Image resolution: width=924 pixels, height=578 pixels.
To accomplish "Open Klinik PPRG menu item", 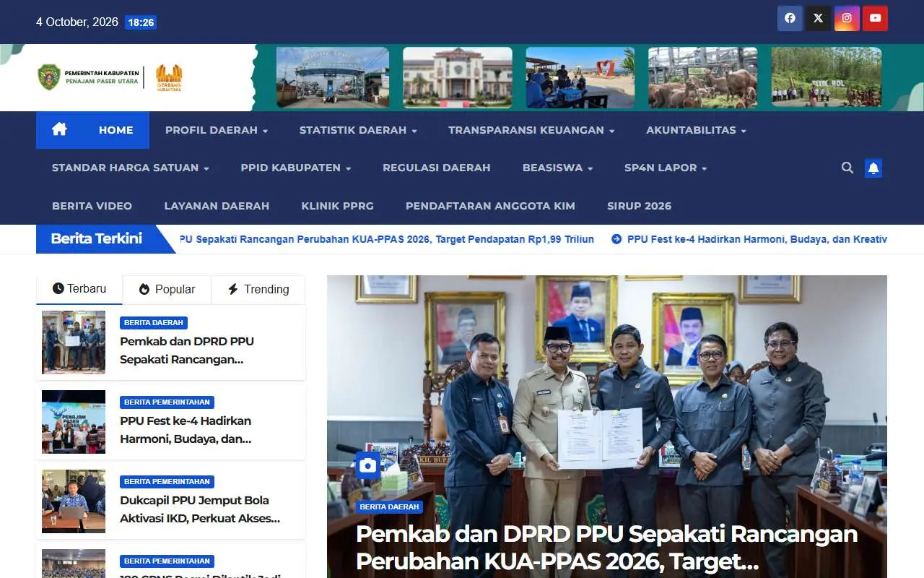I will (337, 206).
